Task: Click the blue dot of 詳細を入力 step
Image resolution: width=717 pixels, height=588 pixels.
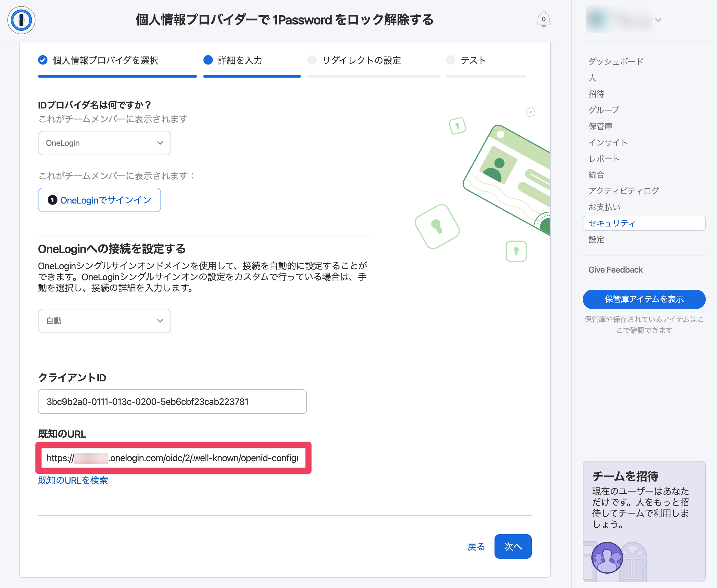Action: click(x=208, y=60)
